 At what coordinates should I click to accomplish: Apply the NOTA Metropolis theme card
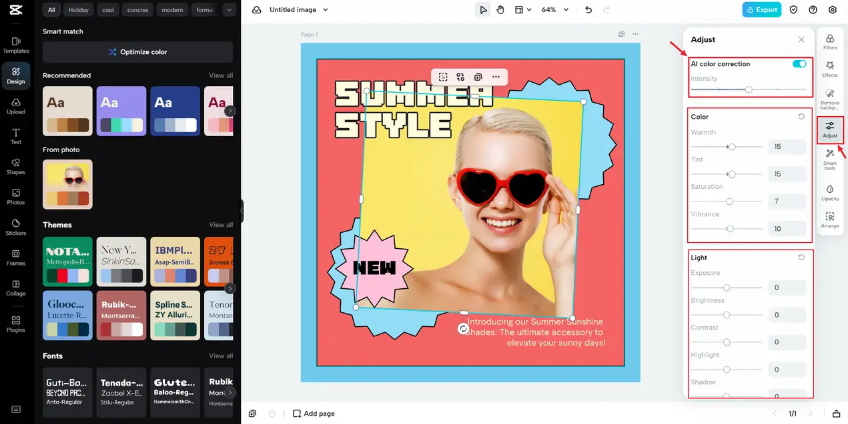[68, 262]
